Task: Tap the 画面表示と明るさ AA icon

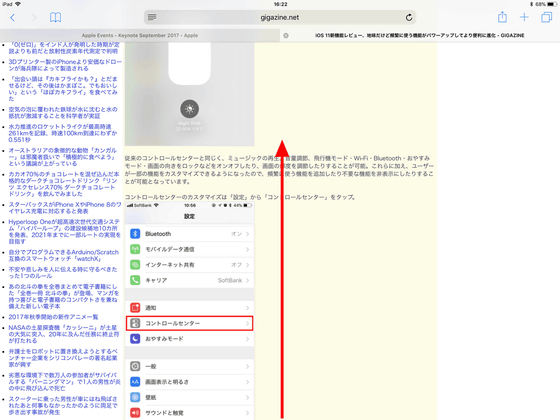Action: tap(135, 382)
